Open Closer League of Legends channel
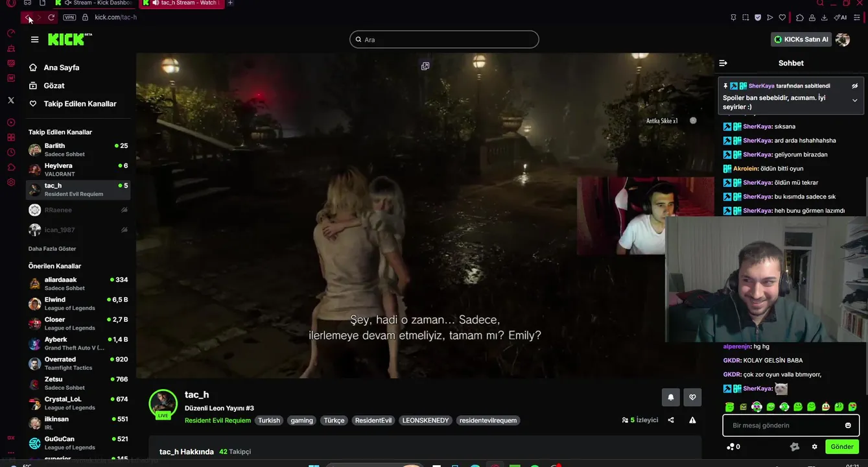This screenshot has height=467, width=868. point(78,324)
